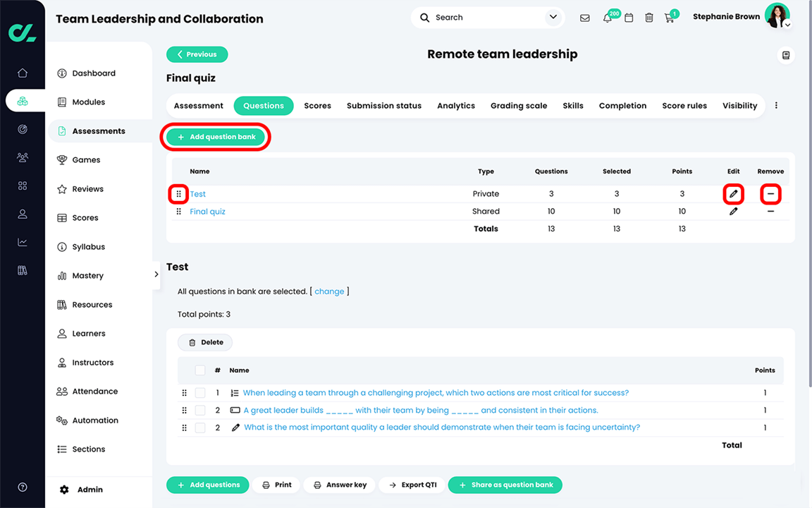Tick the select-all questions header checkbox
Image resolution: width=812 pixels, height=508 pixels.
tap(200, 370)
